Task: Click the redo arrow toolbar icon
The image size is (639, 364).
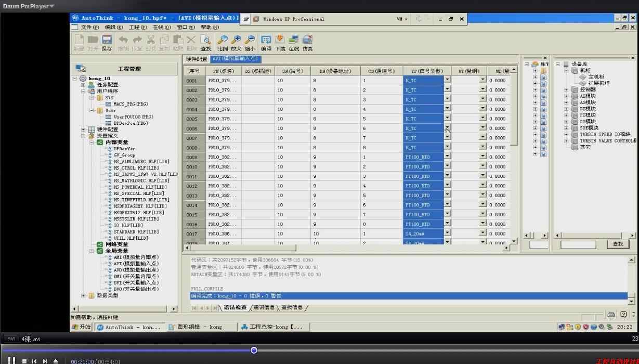Action: [137, 40]
